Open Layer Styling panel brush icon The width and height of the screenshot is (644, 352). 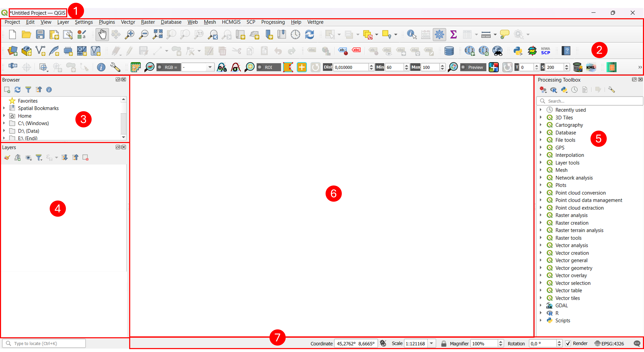(7, 157)
